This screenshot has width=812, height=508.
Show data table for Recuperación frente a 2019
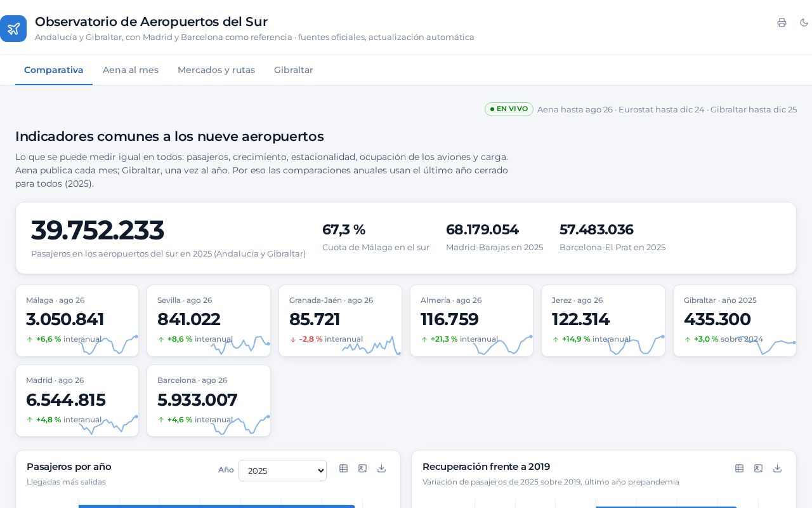pyautogui.click(x=739, y=469)
